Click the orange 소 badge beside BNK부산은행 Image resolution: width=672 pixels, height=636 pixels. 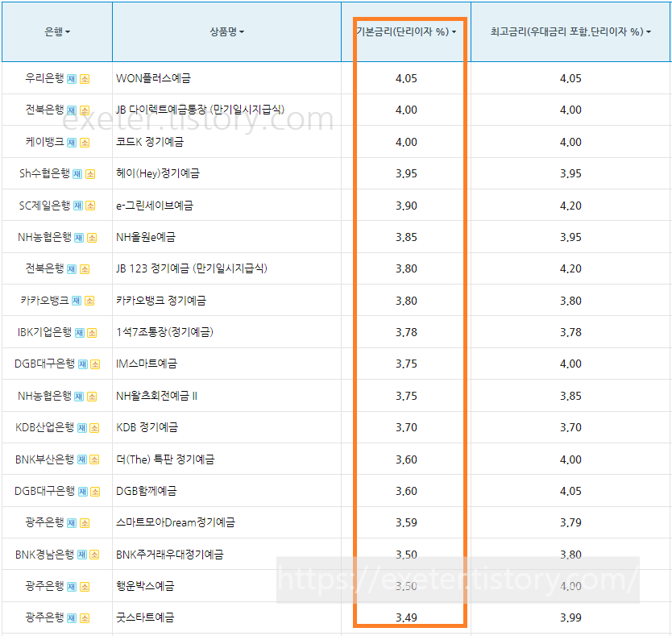95,459
